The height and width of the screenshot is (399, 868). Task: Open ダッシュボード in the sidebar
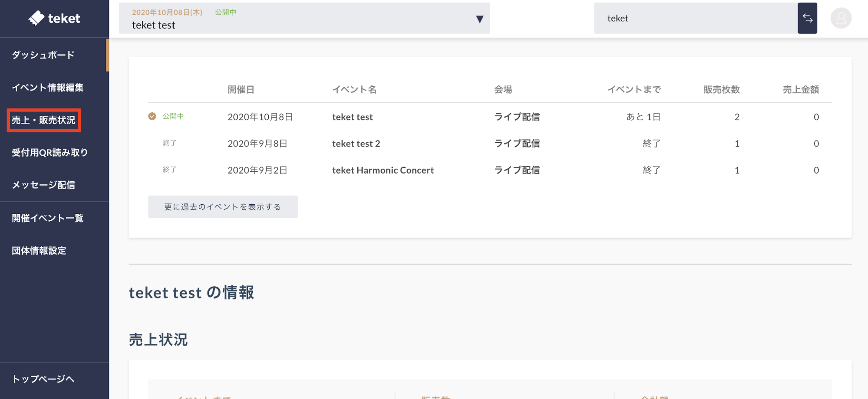(43, 55)
